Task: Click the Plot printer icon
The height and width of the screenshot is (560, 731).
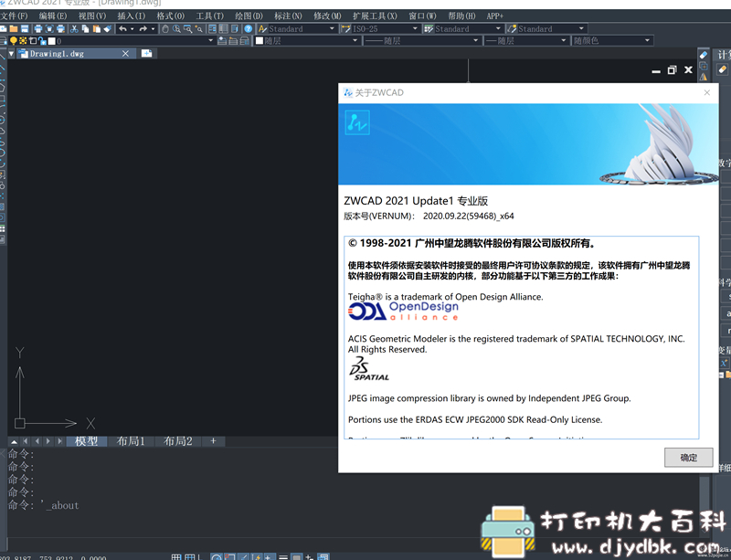Action: (38, 29)
